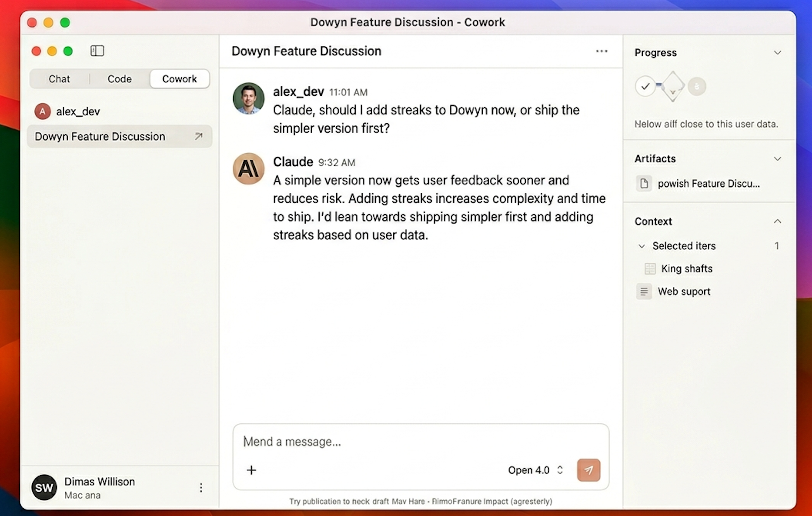The height and width of the screenshot is (516, 812).
Task: Select the Cowork tab
Action: [x=179, y=79]
